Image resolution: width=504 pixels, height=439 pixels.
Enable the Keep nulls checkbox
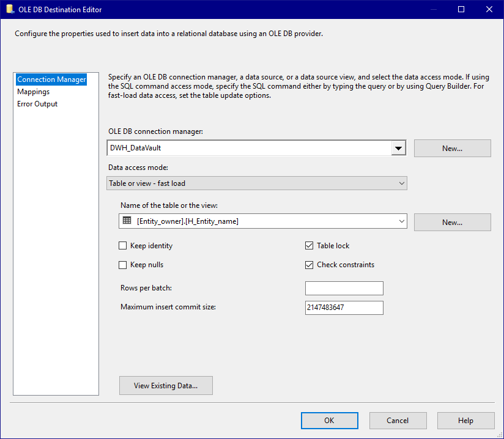[123, 265]
